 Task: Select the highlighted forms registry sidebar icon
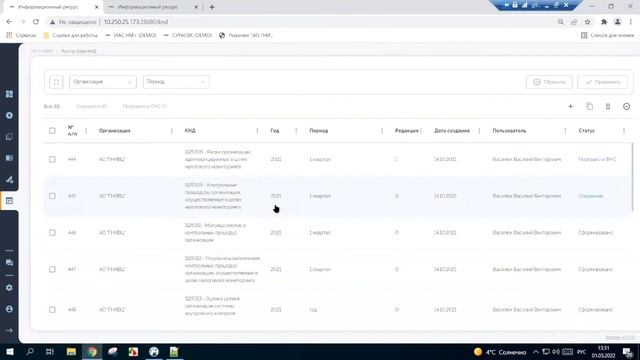tap(9, 201)
